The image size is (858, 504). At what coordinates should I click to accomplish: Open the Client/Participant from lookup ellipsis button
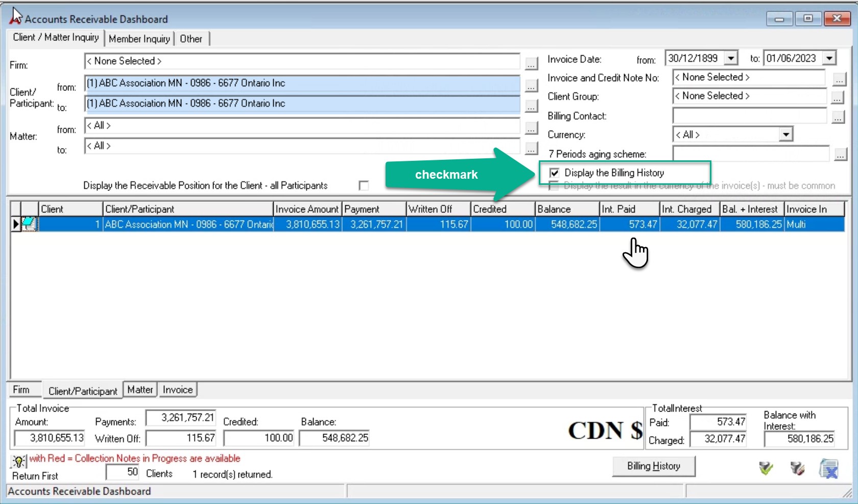[531, 85]
